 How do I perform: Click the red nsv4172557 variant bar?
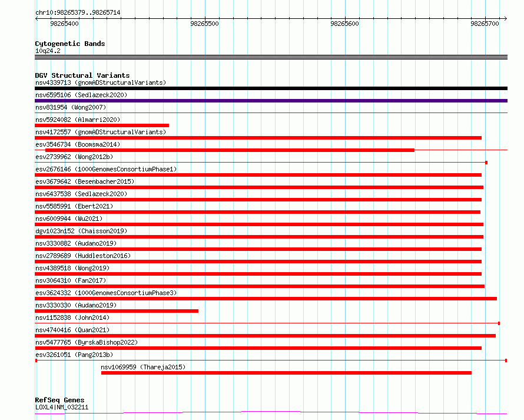tap(258, 138)
